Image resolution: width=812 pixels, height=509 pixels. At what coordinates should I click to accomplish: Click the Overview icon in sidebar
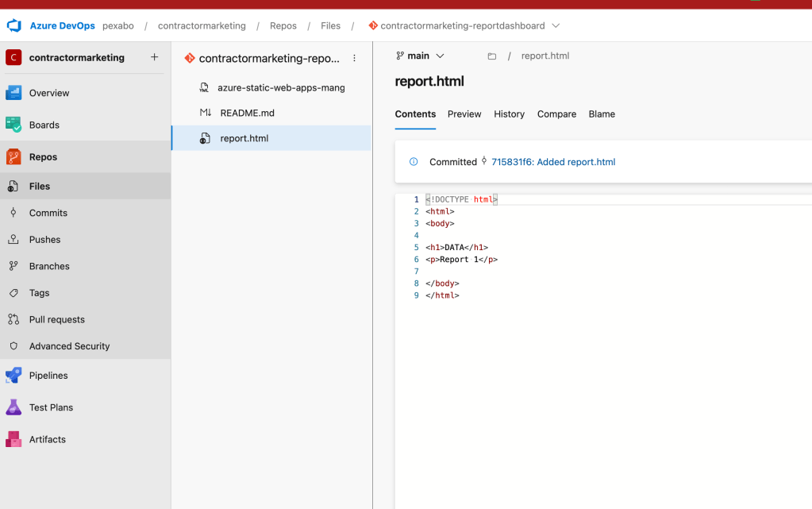13,93
